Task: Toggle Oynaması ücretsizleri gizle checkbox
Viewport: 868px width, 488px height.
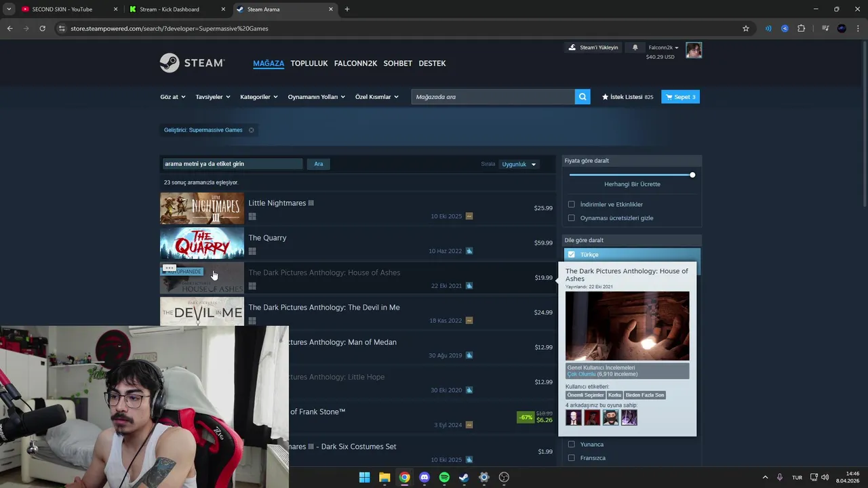Action: click(x=572, y=218)
